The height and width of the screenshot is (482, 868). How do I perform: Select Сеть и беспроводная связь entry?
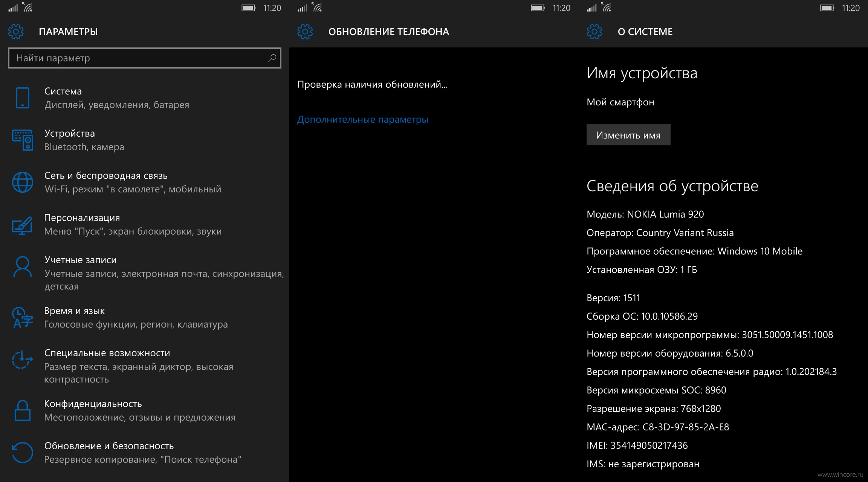[145, 182]
